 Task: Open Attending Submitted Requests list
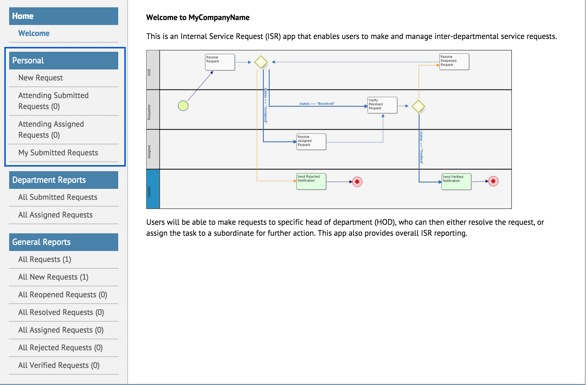(x=53, y=101)
